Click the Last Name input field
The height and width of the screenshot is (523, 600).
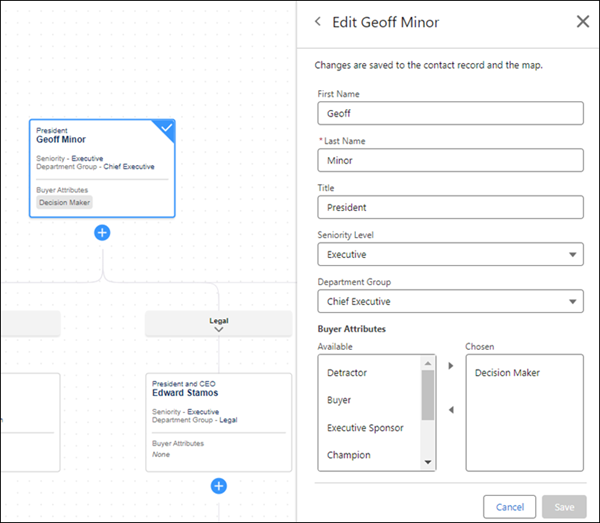pyautogui.click(x=449, y=160)
